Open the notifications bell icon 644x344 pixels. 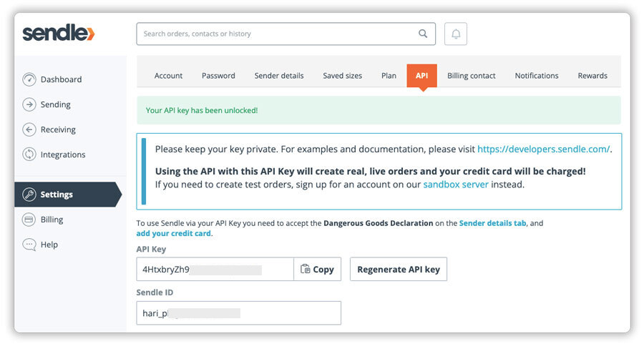pos(456,34)
